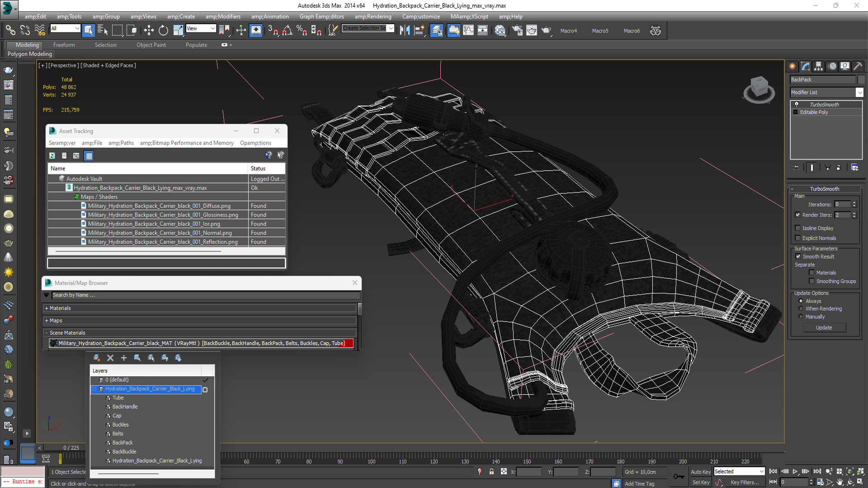Enable Separate by Materials checkbox

[x=811, y=272]
